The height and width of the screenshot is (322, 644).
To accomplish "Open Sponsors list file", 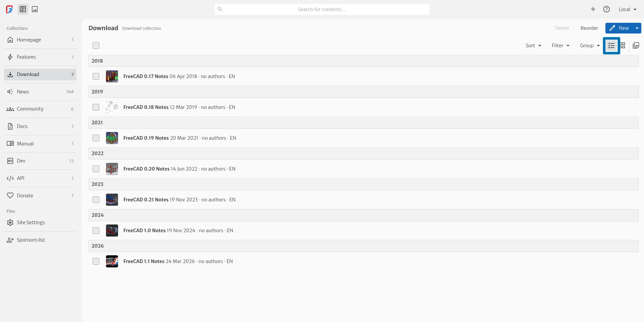I will (40, 240).
